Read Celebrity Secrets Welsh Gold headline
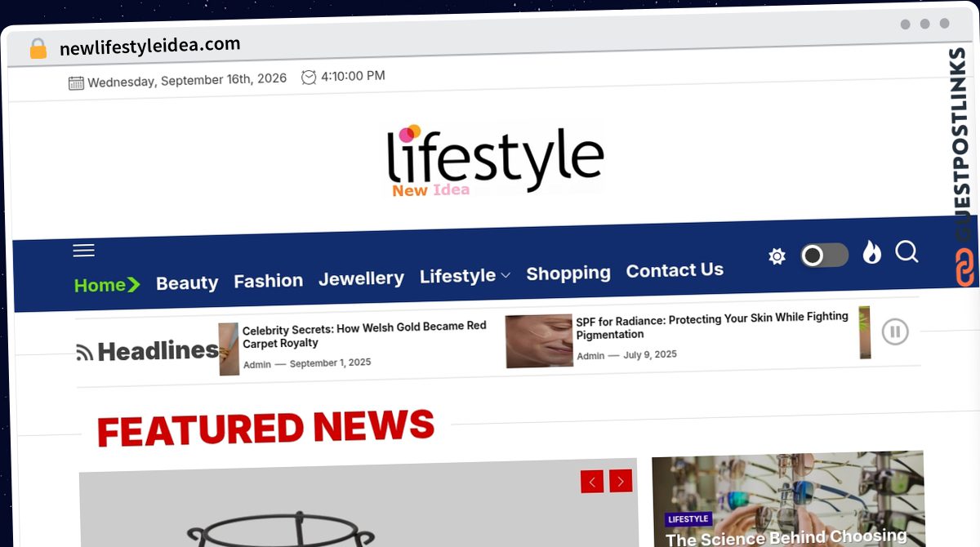The image size is (980, 547). (x=364, y=334)
